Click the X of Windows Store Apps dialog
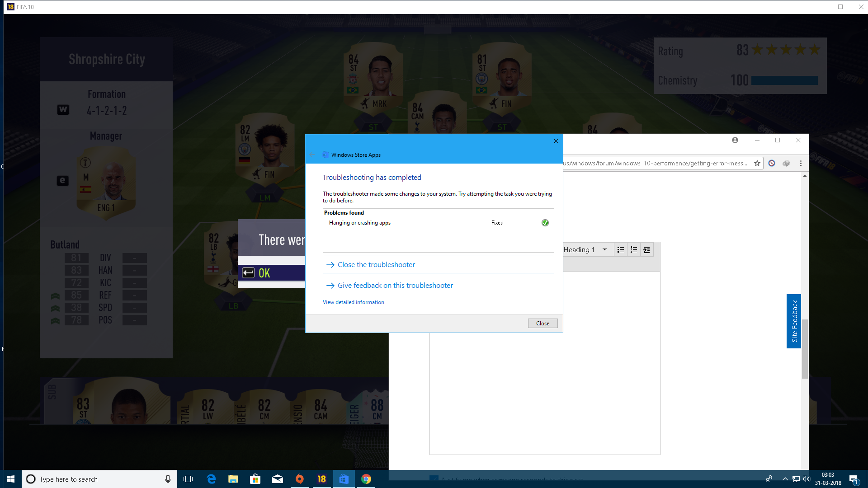The image size is (868, 488). (x=556, y=141)
